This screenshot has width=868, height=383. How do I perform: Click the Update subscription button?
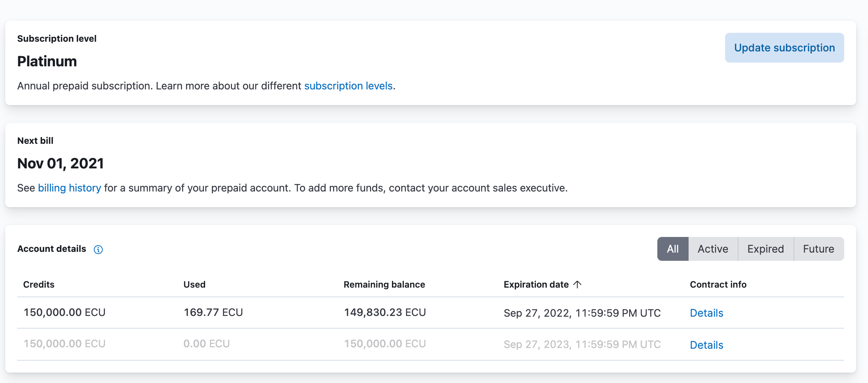tap(784, 48)
